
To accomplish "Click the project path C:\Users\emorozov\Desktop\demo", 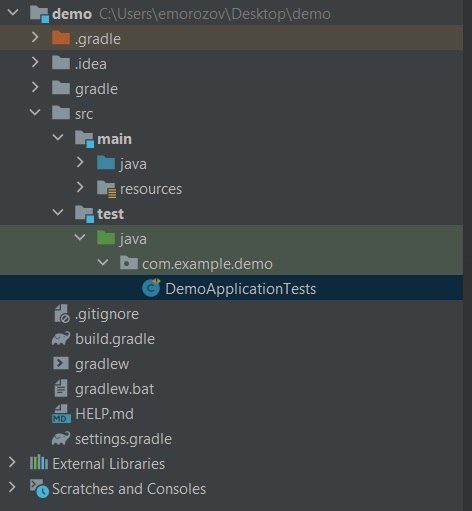I will click(x=215, y=14).
